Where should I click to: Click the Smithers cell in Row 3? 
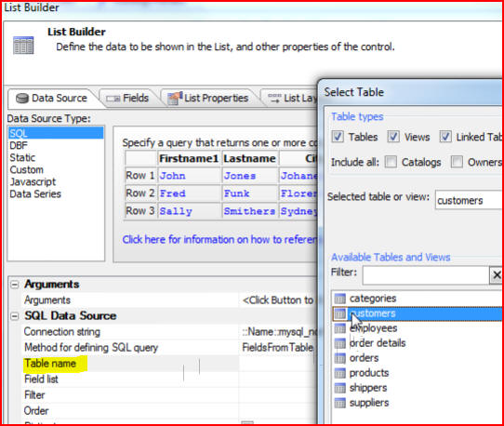pos(250,211)
